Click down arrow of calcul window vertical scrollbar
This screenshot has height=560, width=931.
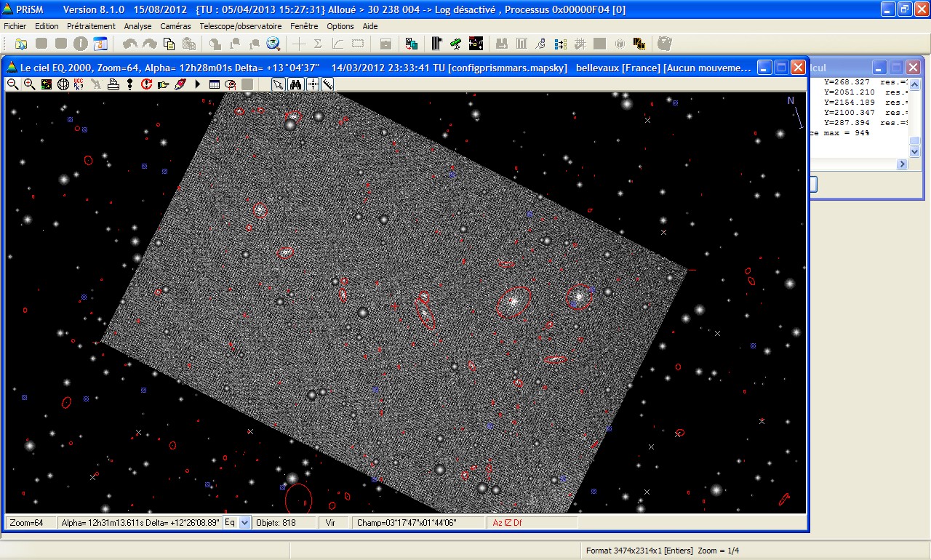915,152
